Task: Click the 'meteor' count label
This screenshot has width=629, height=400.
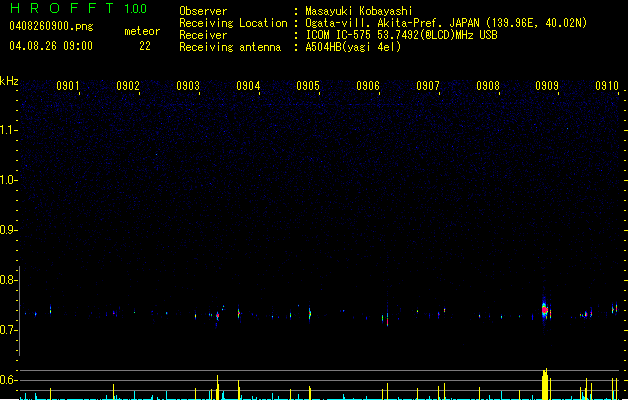Action: tap(142, 31)
